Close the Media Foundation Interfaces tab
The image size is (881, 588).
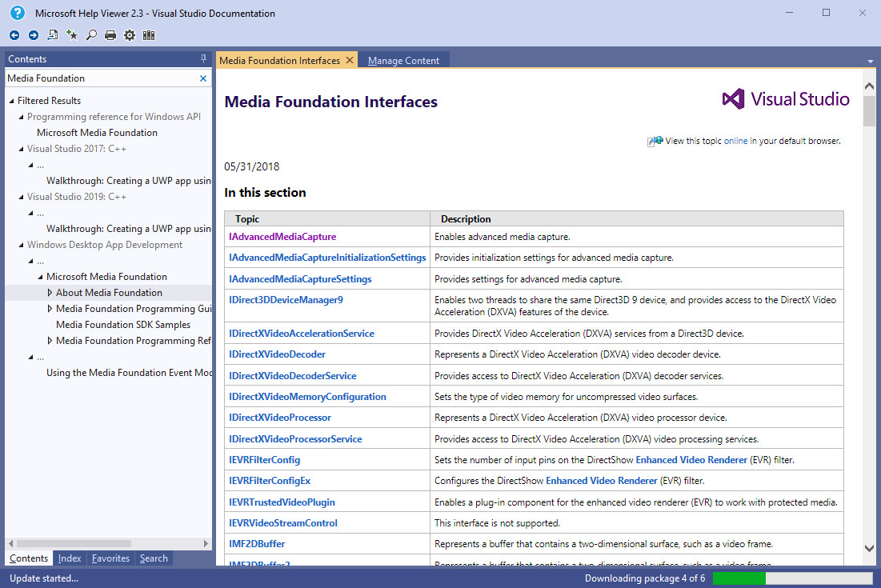click(x=350, y=60)
